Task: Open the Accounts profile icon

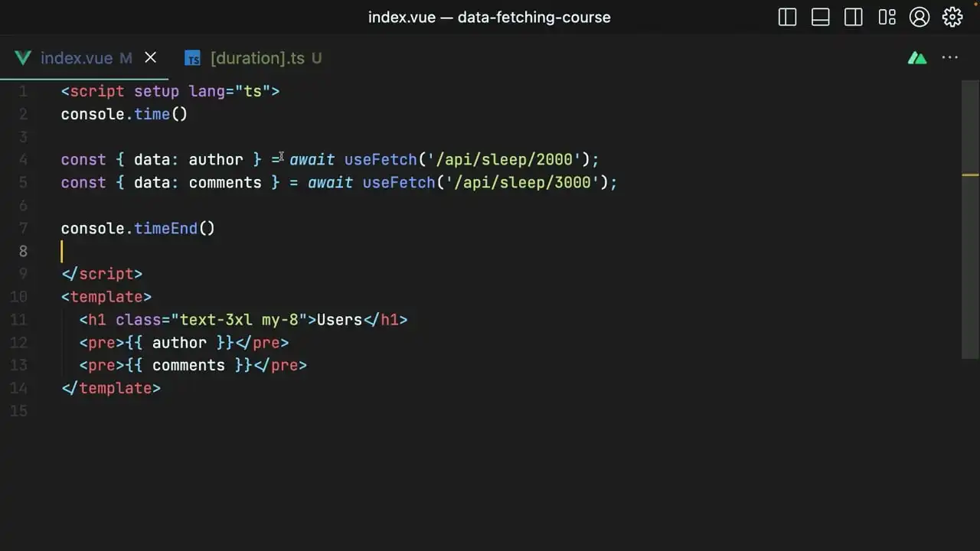Action: (x=919, y=17)
